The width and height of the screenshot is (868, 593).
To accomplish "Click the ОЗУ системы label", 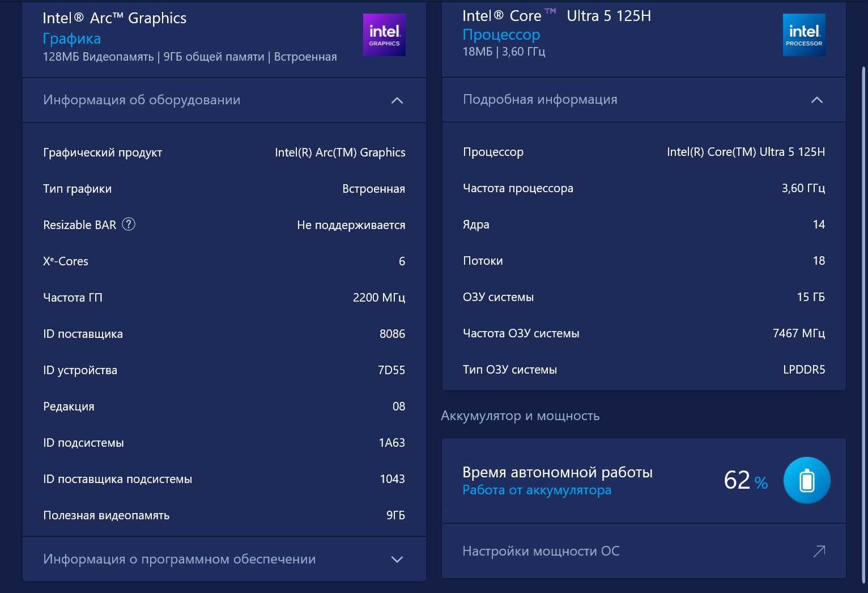I will tap(498, 297).
